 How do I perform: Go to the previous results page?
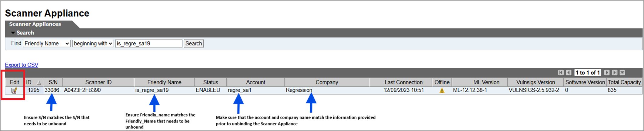(569, 73)
